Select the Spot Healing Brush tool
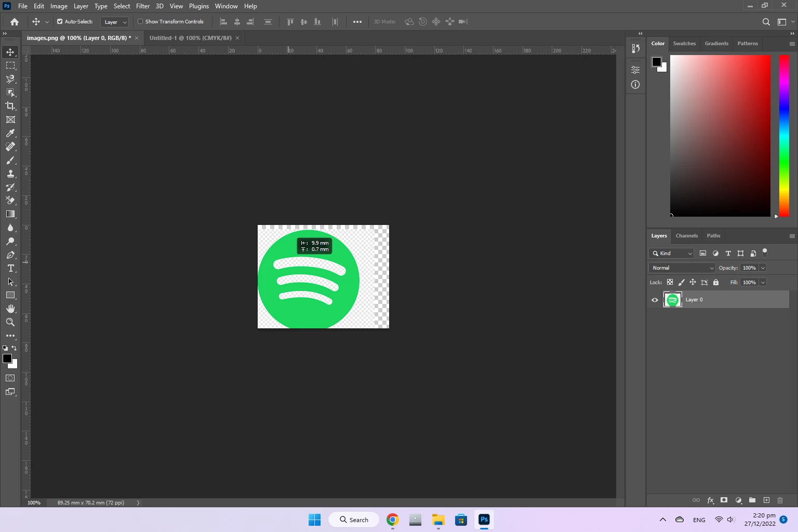Screen dimensions: 798x532 (10, 147)
